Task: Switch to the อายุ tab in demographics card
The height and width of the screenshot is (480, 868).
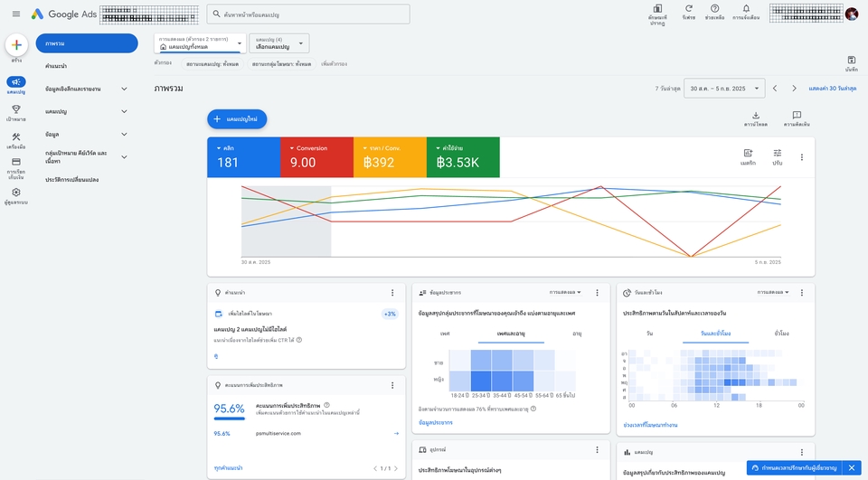Action: pos(577,334)
